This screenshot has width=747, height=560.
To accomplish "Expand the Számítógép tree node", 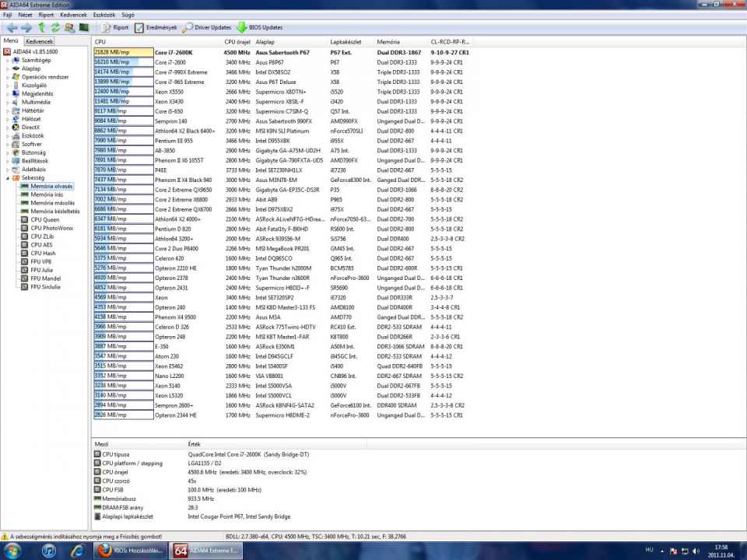I will [x=8, y=61].
